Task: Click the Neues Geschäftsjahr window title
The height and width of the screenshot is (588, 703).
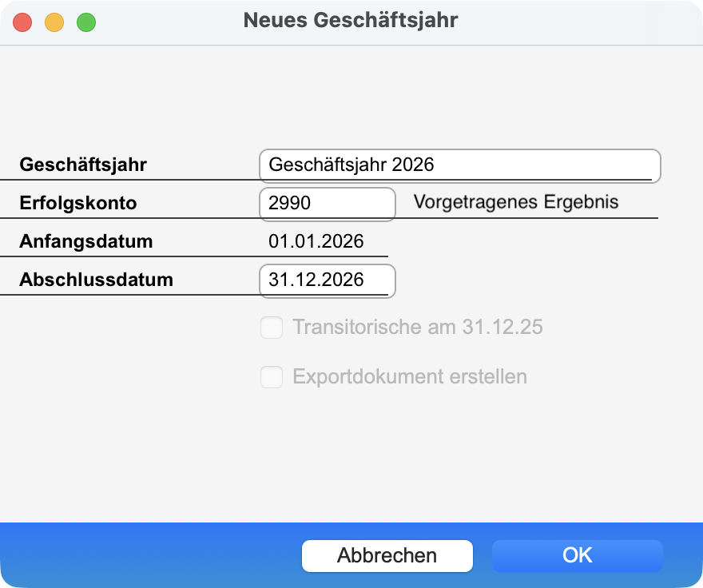Action: (x=351, y=21)
